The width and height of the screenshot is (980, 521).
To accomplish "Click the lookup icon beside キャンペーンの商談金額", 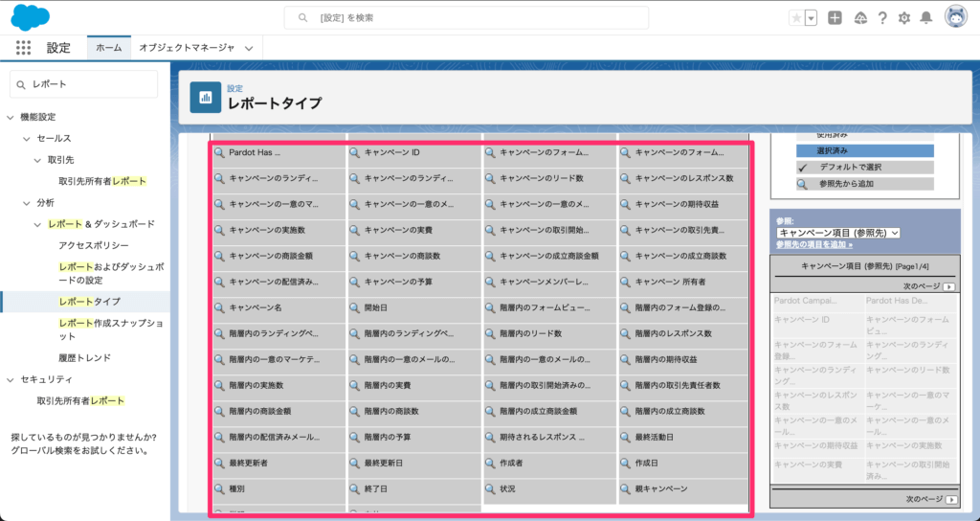I will 219,256.
